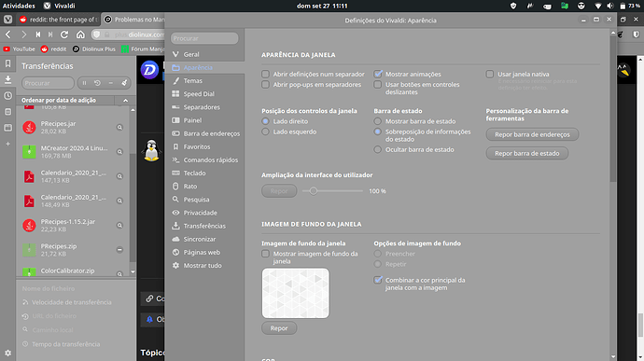
Task: Show PRecipes.jar file location via magnifier icon
Action: click(119, 127)
